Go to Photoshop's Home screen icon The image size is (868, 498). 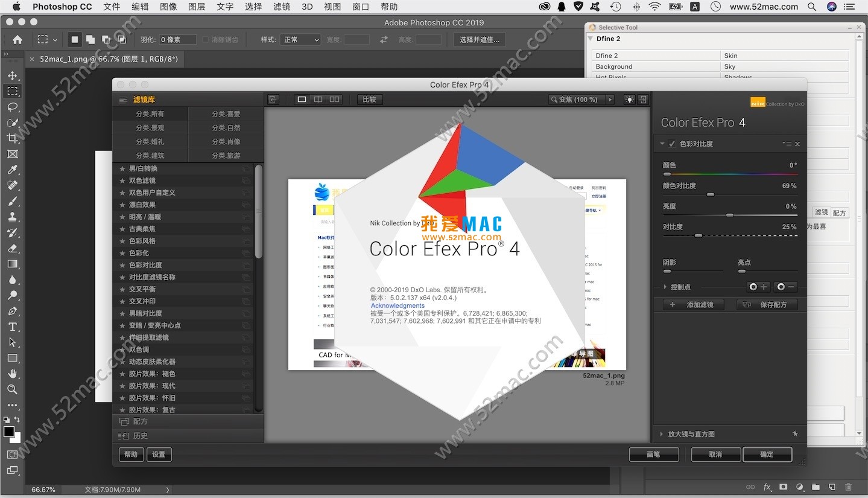point(17,40)
